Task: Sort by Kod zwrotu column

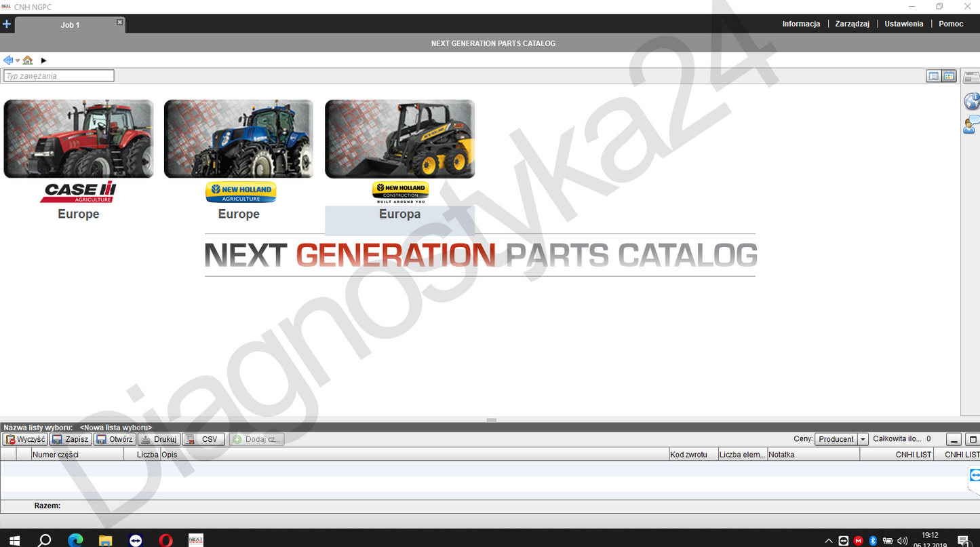Action: tap(693, 455)
